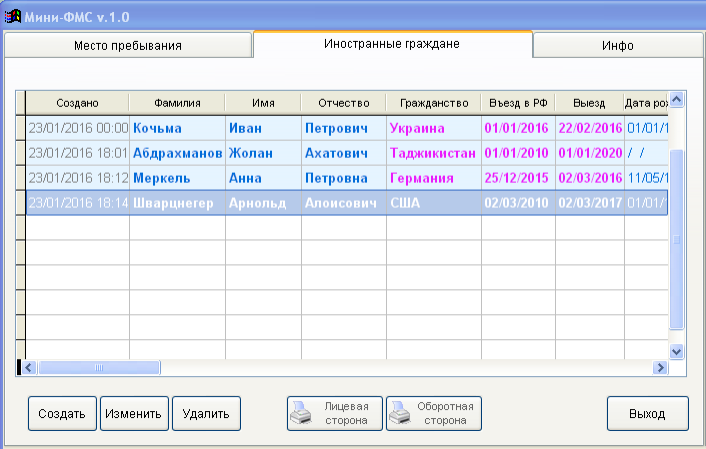Screen dimensions: 706x449
Task: Click patronymic cell Петровна
Action: pos(344,178)
